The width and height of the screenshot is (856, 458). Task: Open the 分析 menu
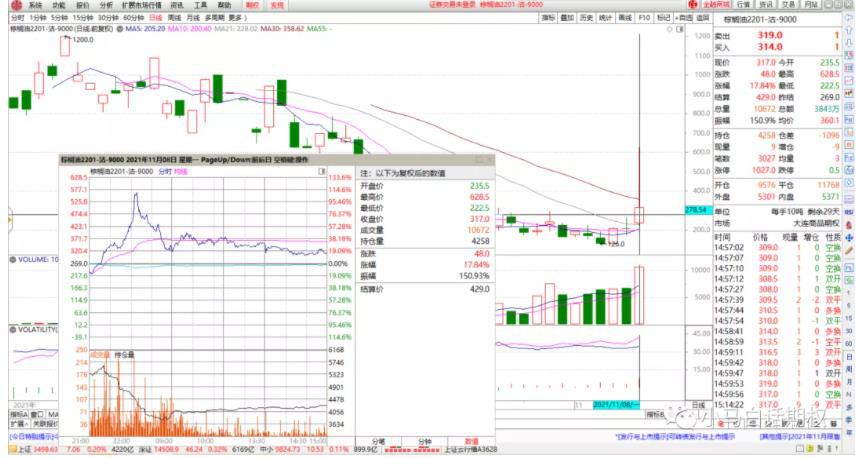(105, 5)
